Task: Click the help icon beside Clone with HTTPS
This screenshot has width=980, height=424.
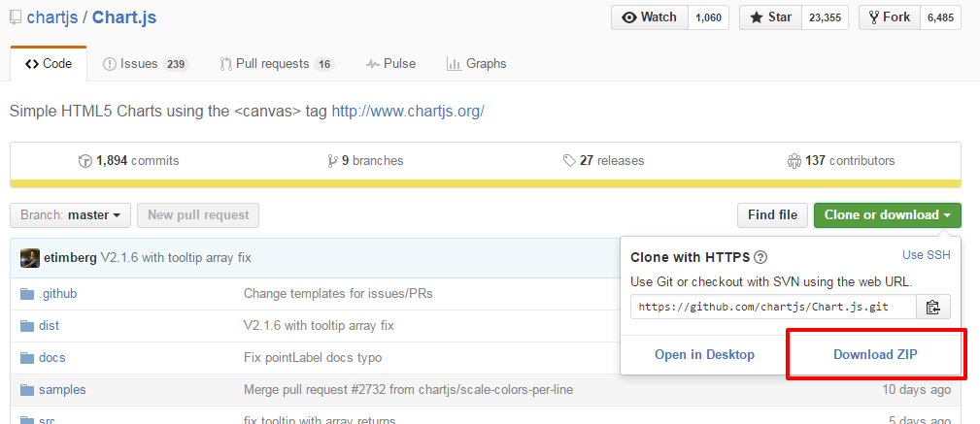Action: [x=760, y=257]
